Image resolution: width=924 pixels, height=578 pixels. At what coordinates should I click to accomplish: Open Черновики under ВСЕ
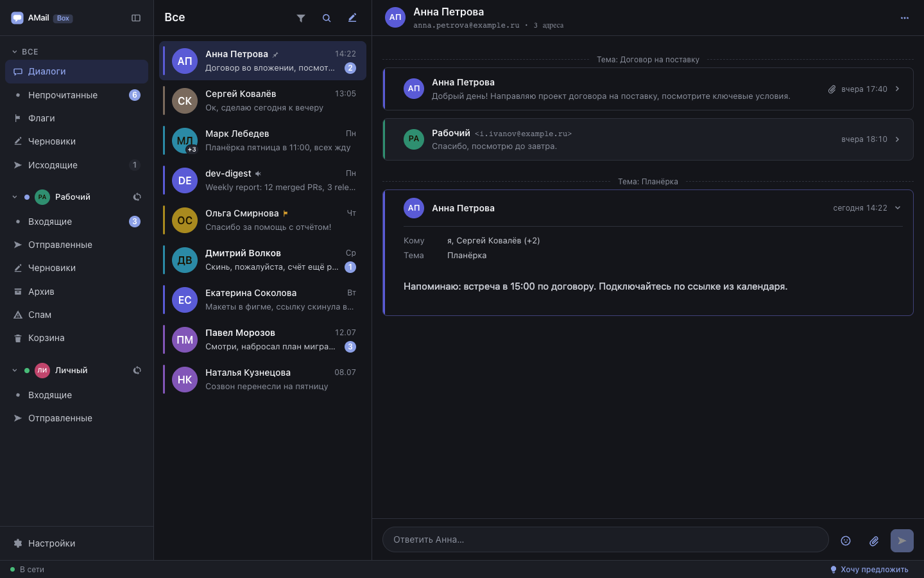pos(77,141)
